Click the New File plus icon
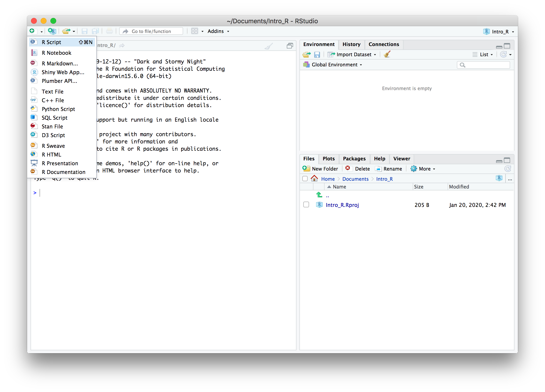The width and height of the screenshot is (545, 392). point(32,31)
